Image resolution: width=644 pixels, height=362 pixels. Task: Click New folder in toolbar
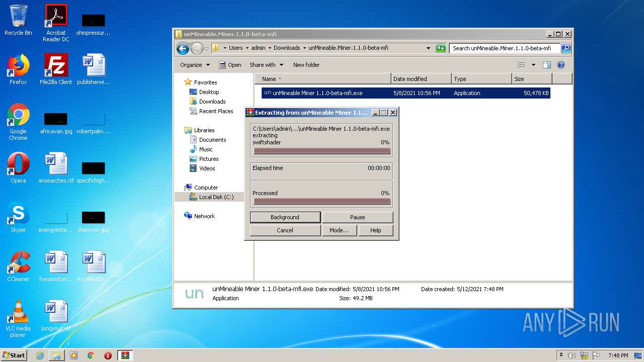click(x=306, y=65)
